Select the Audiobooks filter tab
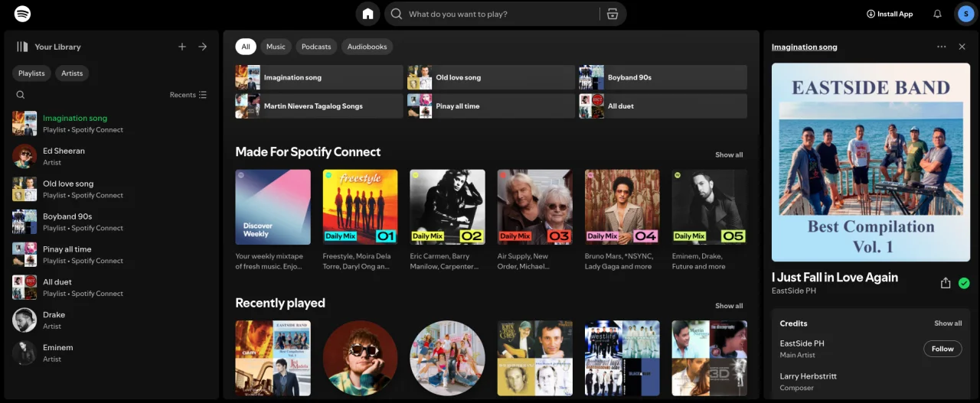 coord(367,47)
